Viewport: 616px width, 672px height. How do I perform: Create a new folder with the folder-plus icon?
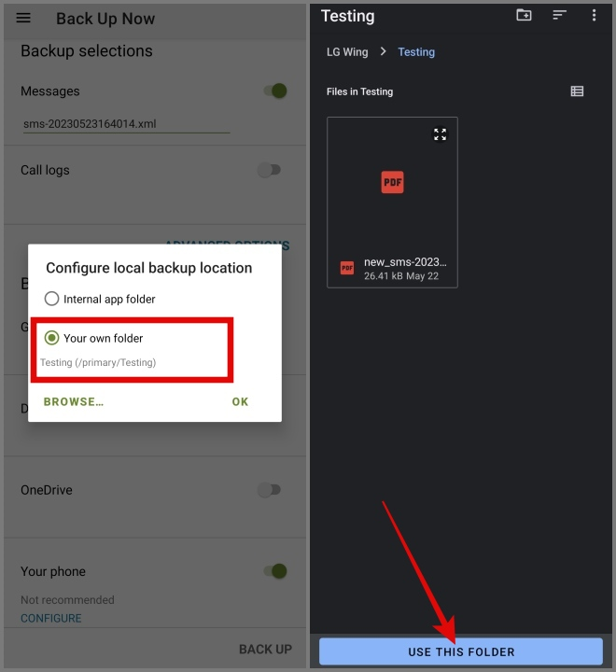pos(524,15)
